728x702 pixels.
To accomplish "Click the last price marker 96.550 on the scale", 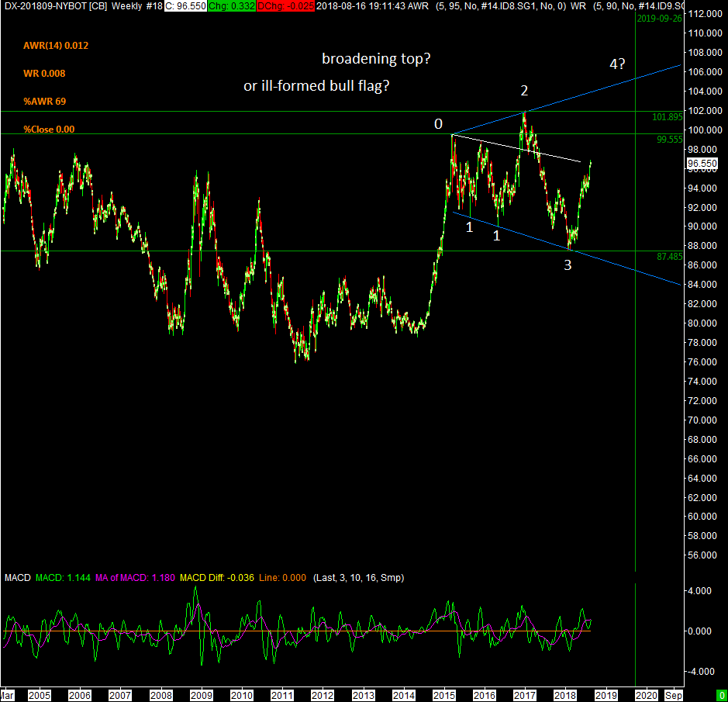I will pyautogui.click(x=702, y=164).
